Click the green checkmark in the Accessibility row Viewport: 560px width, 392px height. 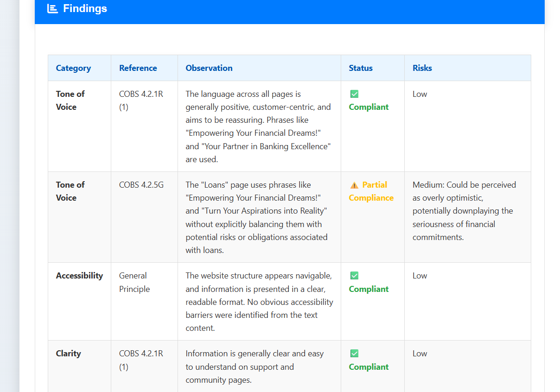(x=354, y=276)
